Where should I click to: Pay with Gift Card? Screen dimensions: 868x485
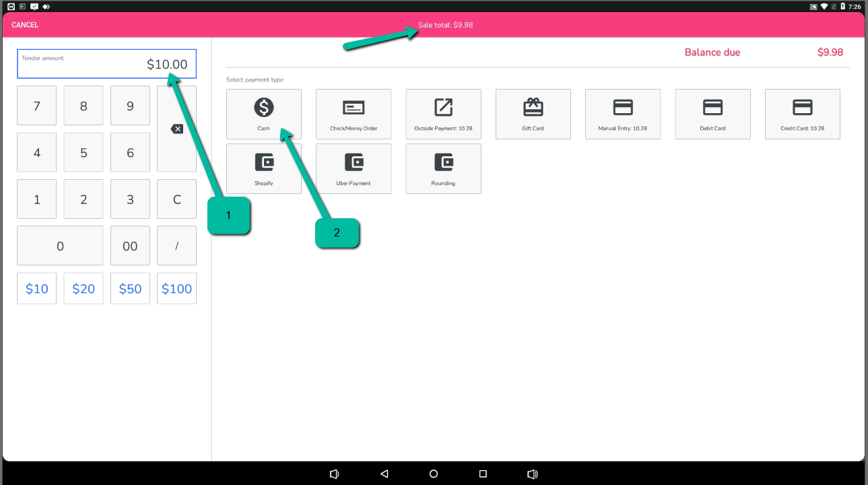[533, 114]
